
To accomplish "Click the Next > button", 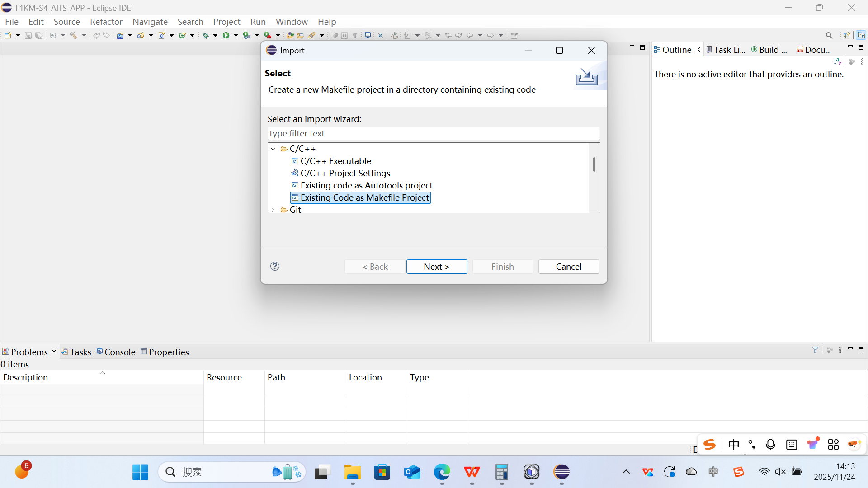I will point(437,267).
